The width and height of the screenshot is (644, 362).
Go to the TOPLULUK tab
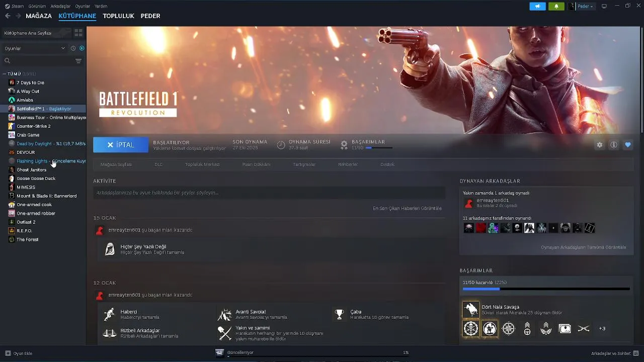118,16
